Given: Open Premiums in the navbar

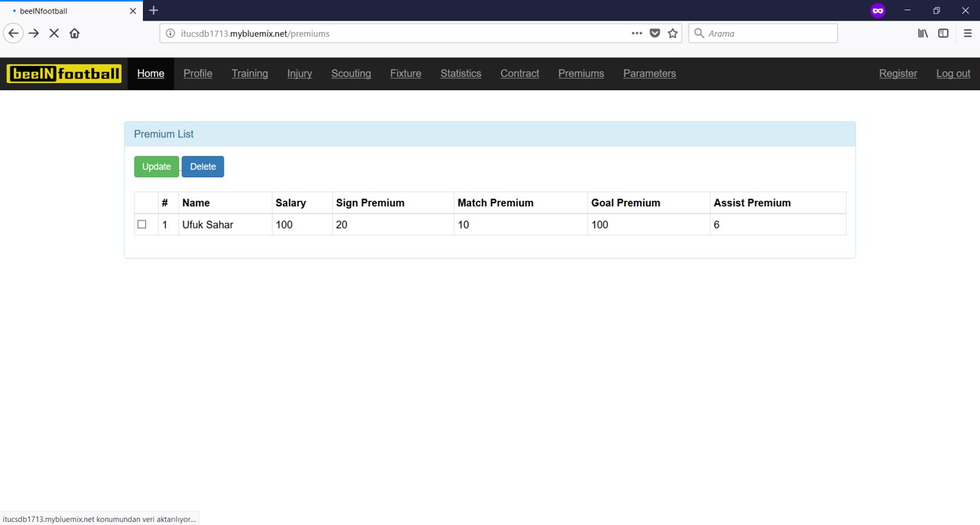Looking at the screenshot, I should [x=581, y=74].
